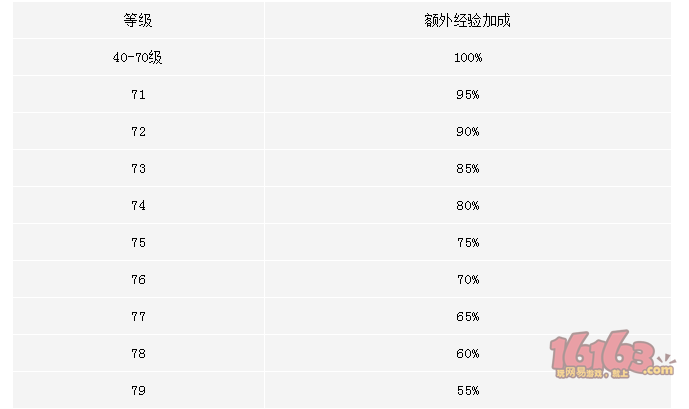Select the level 71 cell

point(138,94)
